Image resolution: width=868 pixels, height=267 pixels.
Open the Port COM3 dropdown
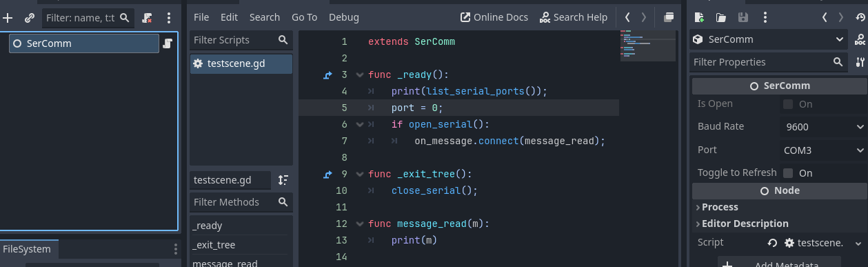pos(823,150)
